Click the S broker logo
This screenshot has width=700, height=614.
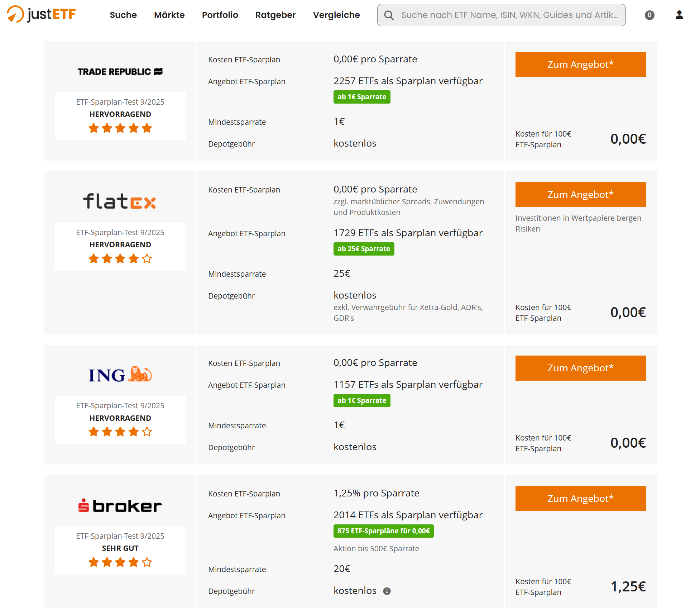120,506
